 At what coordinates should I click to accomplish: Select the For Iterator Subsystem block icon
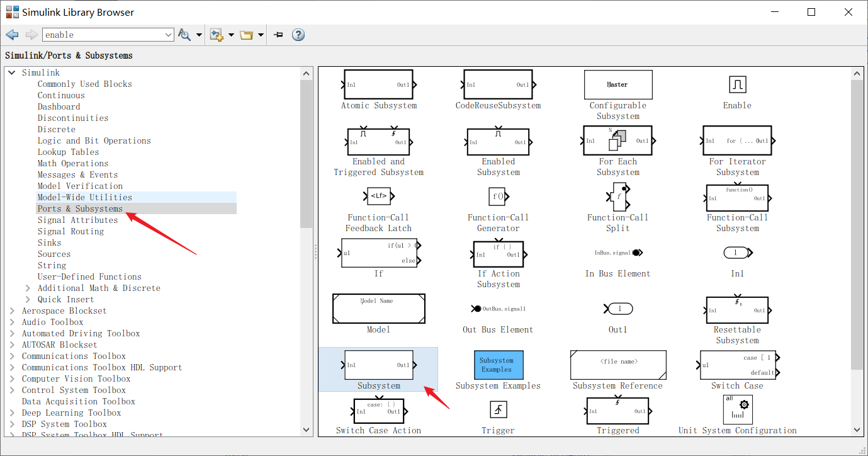[x=737, y=140]
